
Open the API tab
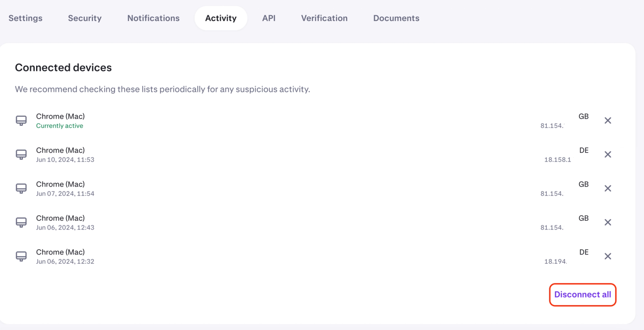[269, 18]
